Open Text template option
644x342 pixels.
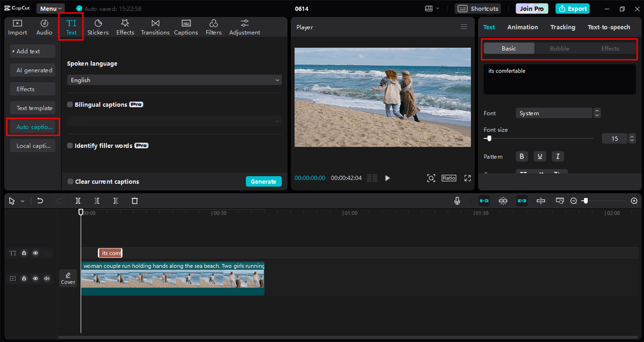click(x=33, y=108)
